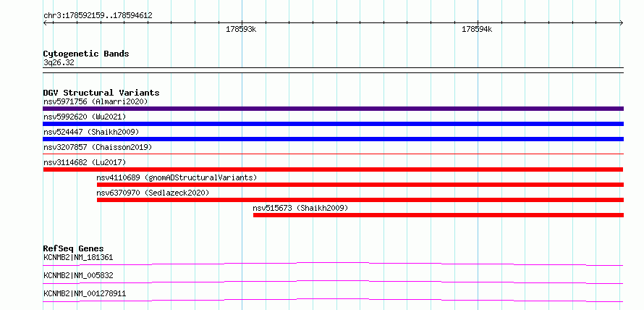Viewport: 644px width, 310px height.
Task: Click the dark purple nsv5971756 variant bar
Action: 333,109
